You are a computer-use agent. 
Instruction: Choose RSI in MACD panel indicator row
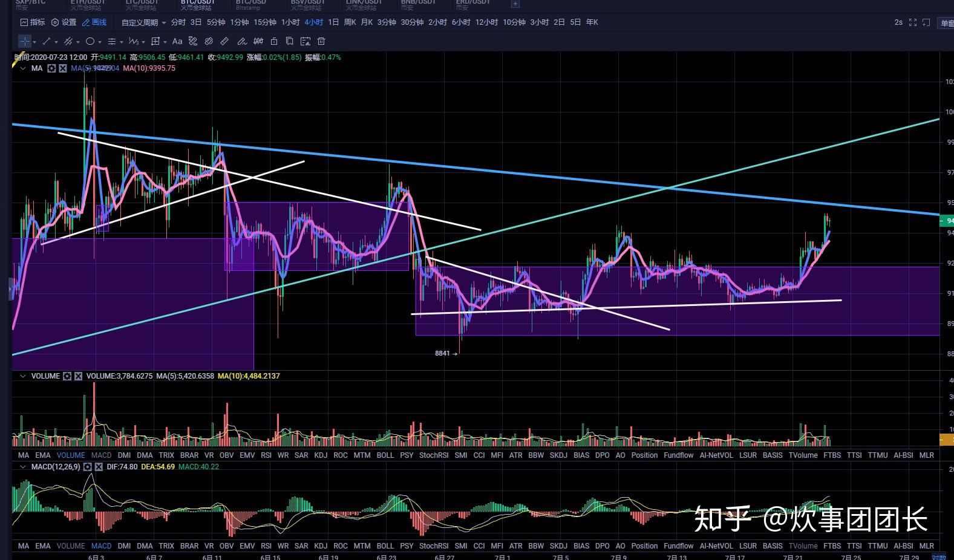coord(266,546)
